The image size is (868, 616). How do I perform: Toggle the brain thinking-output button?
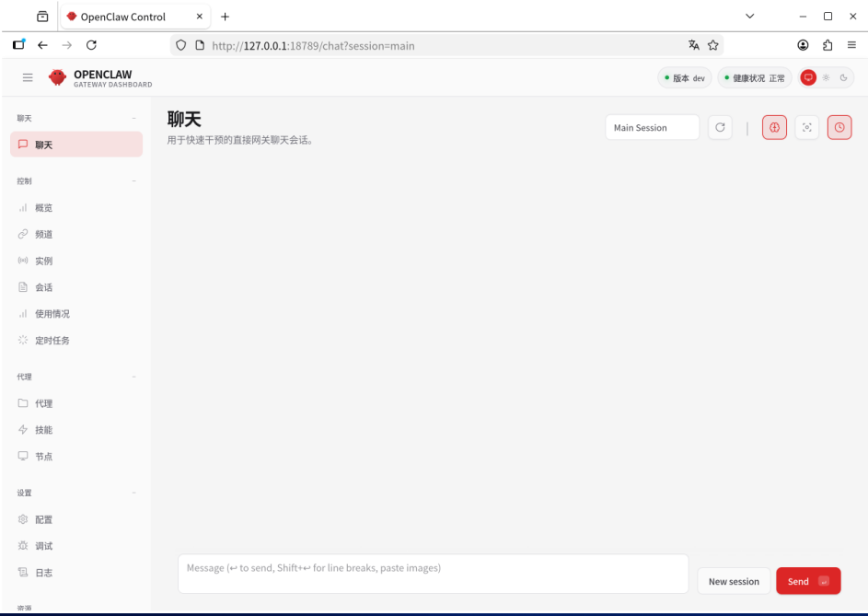tap(774, 128)
